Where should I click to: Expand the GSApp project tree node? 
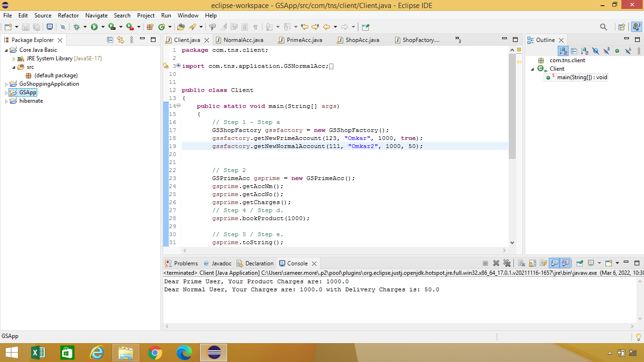6,93
